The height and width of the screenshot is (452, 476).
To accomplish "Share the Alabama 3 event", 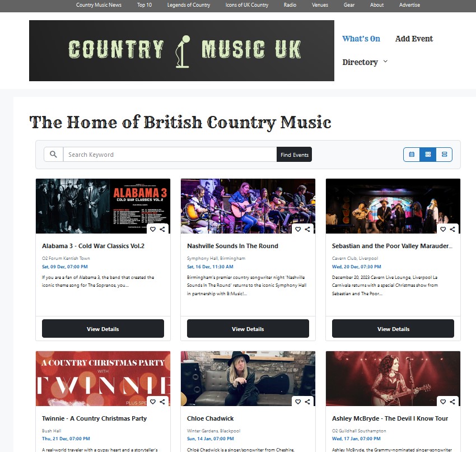I will [162, 229].
